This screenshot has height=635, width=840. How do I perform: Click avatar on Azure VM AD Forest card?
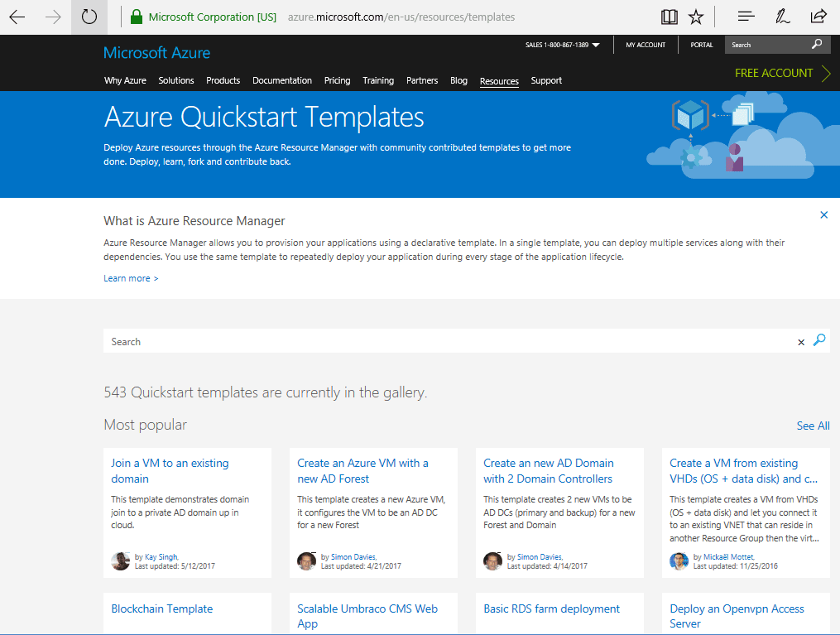[x=306, y=561]
